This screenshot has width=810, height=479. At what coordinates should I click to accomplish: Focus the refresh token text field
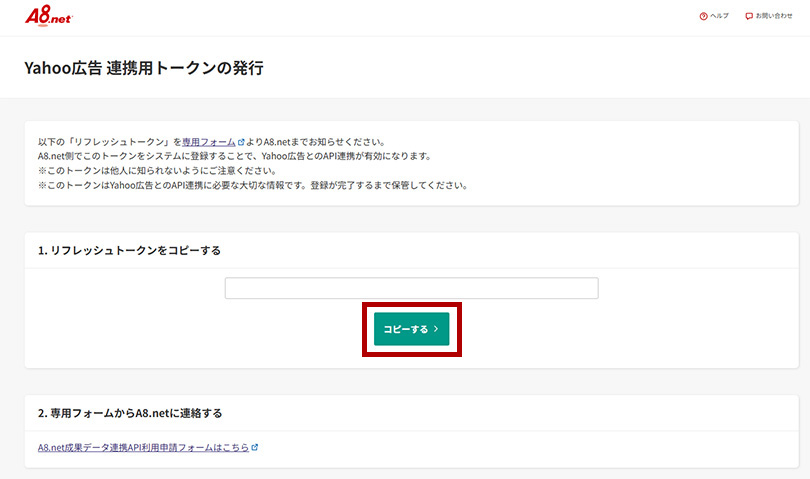click(x=411, y=288)
